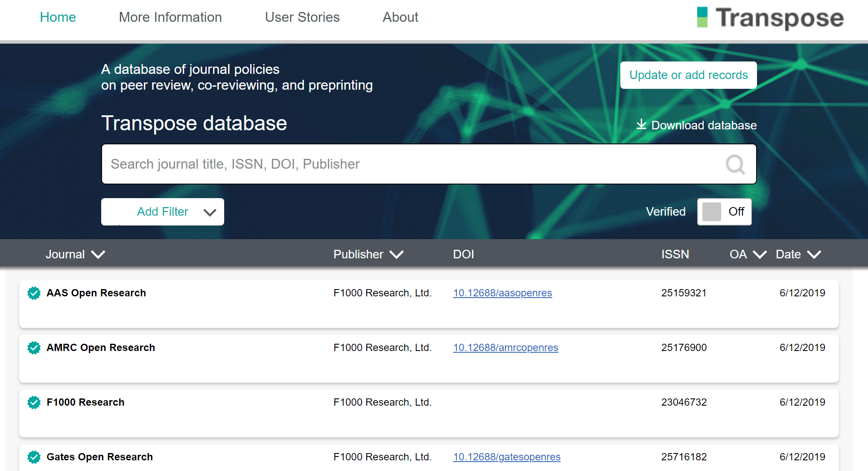This screenshot has height=471, width=868.
Task: Follow the Download database link
Action: (x=703, y=125)
